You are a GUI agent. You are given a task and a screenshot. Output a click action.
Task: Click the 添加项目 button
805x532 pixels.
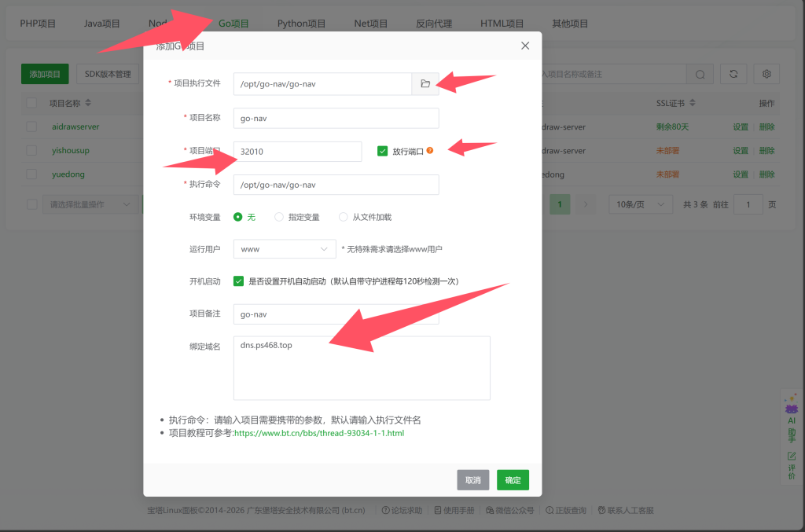(45, 74)
